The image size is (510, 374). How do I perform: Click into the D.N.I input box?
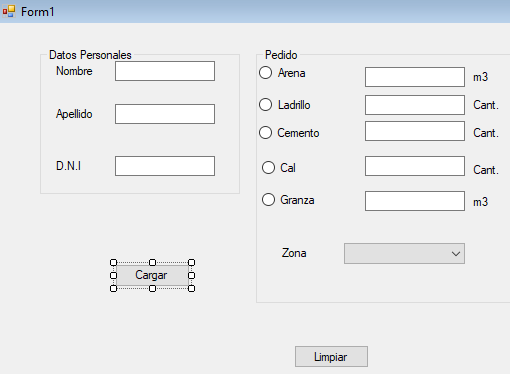[x=165, y=166]
